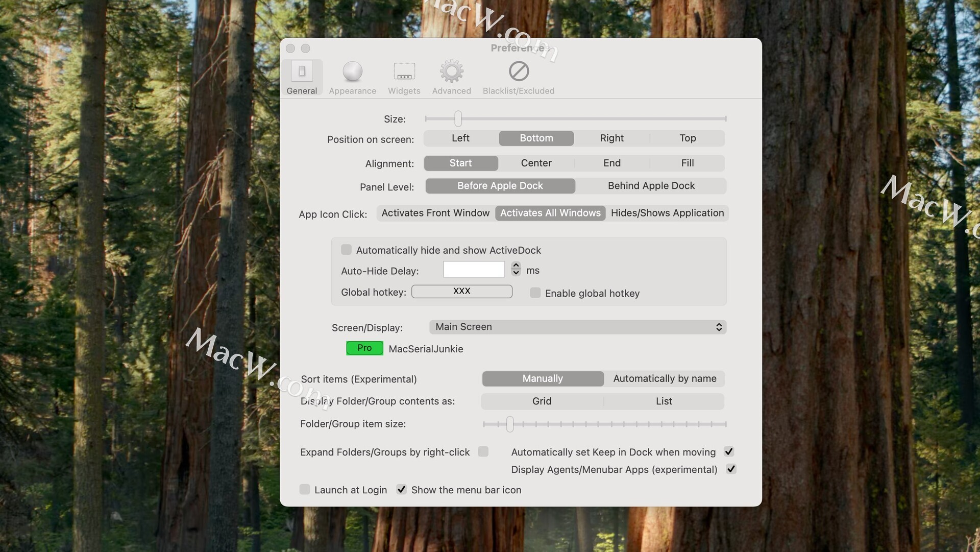Choose Center alignment
Image resolution: width=980 pixels, height=552 pixels.
point(536,163)
